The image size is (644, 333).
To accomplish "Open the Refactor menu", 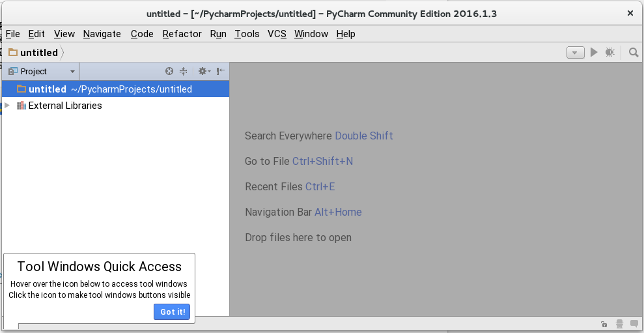I will 182,34.
